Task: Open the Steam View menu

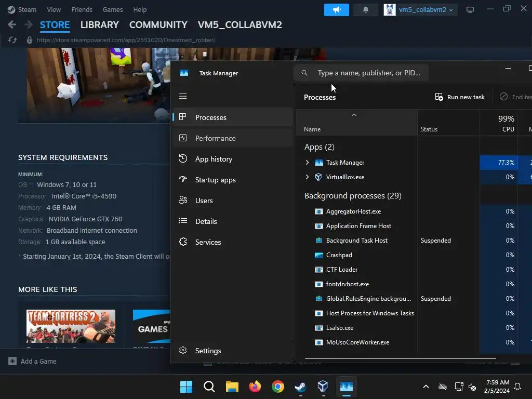Action: [x=54, y=9]
